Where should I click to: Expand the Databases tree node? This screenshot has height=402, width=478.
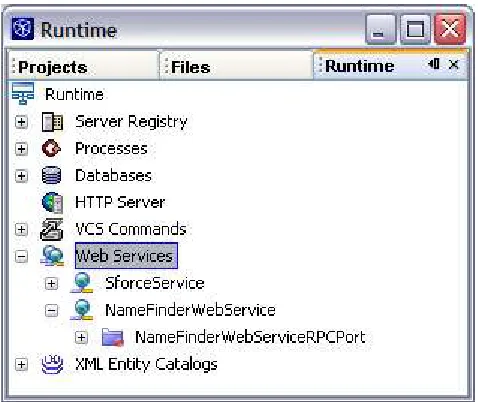[21, 176]
